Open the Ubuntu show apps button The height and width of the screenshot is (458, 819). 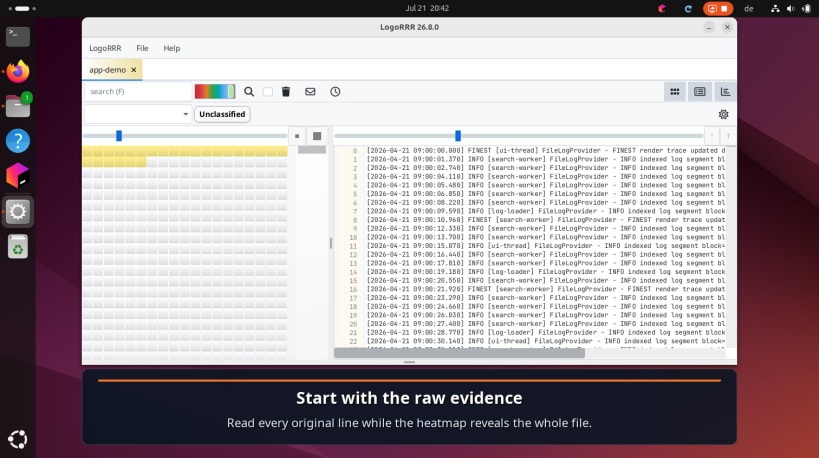click(18, 439)
